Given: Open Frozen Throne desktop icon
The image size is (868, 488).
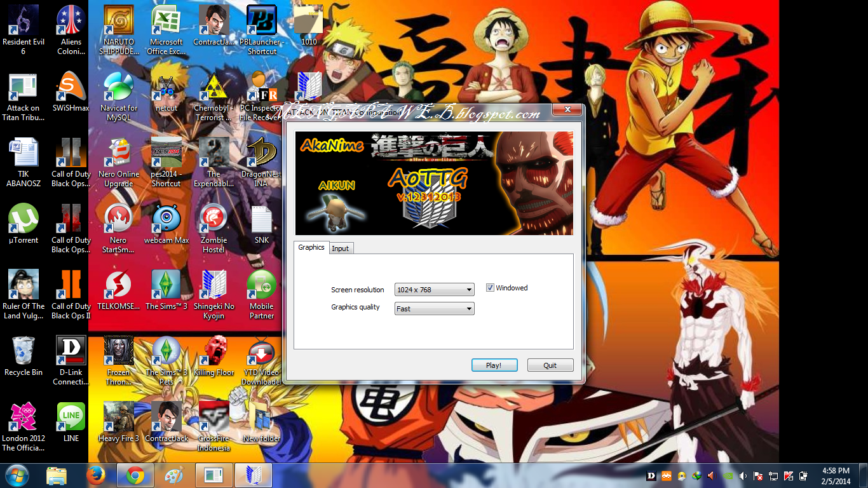Looking at the screenshot, I should (119, 361).
